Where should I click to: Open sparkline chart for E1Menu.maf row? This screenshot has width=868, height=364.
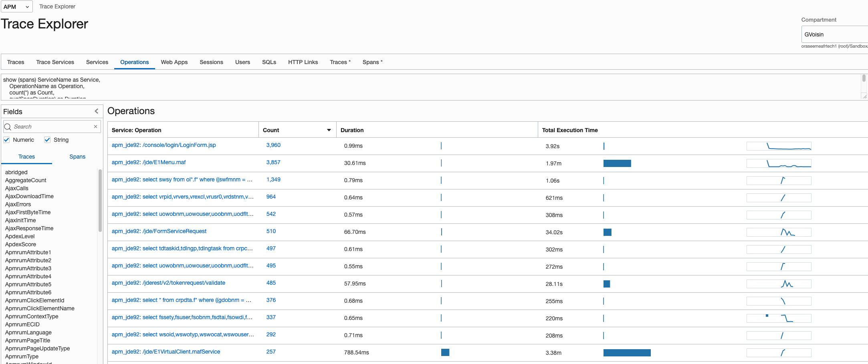pyautogui.click(x=779, y=163)
